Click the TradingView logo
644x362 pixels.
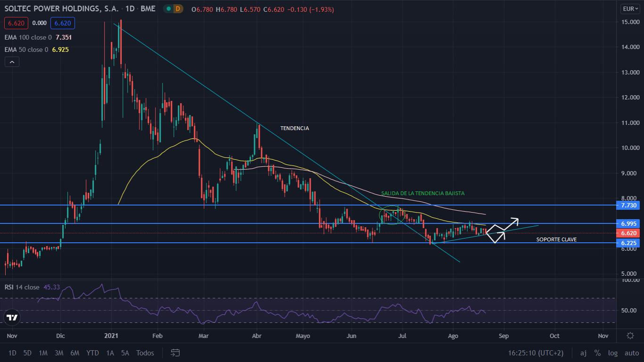point(12,318)
